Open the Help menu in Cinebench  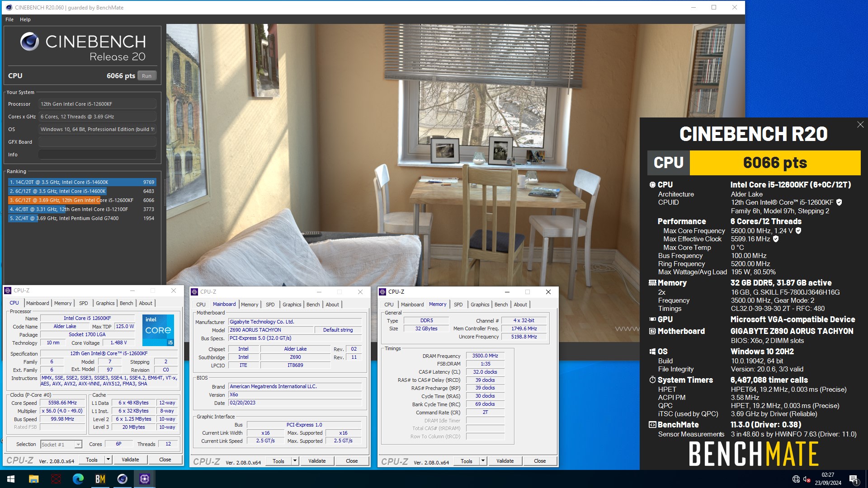click(25, 19)
